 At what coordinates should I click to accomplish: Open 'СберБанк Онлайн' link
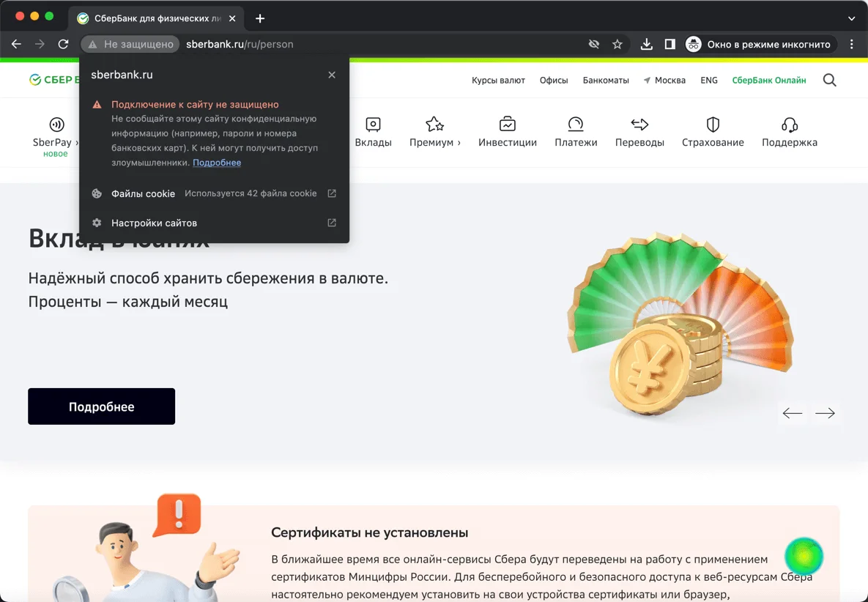(769, 81)
